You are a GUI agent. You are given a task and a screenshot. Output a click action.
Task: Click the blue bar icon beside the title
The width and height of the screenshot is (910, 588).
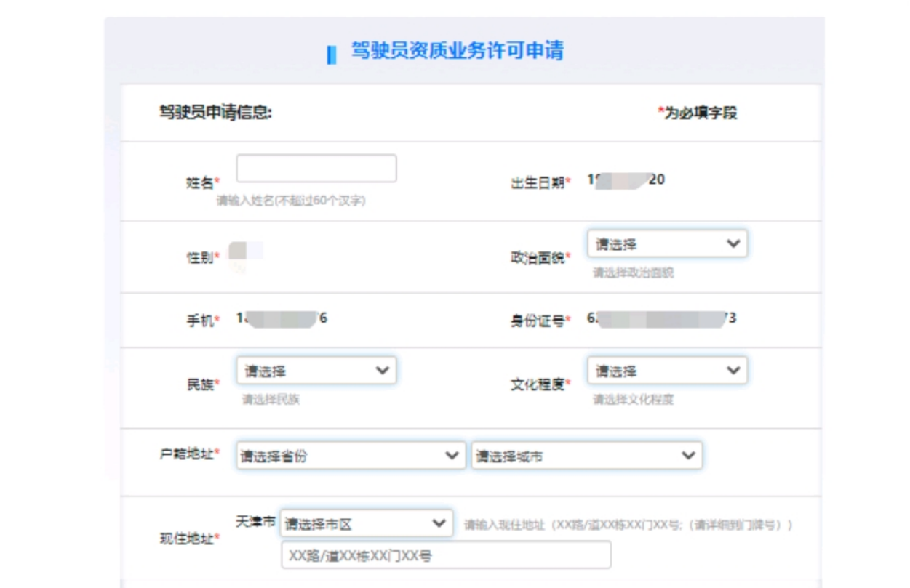332,54
